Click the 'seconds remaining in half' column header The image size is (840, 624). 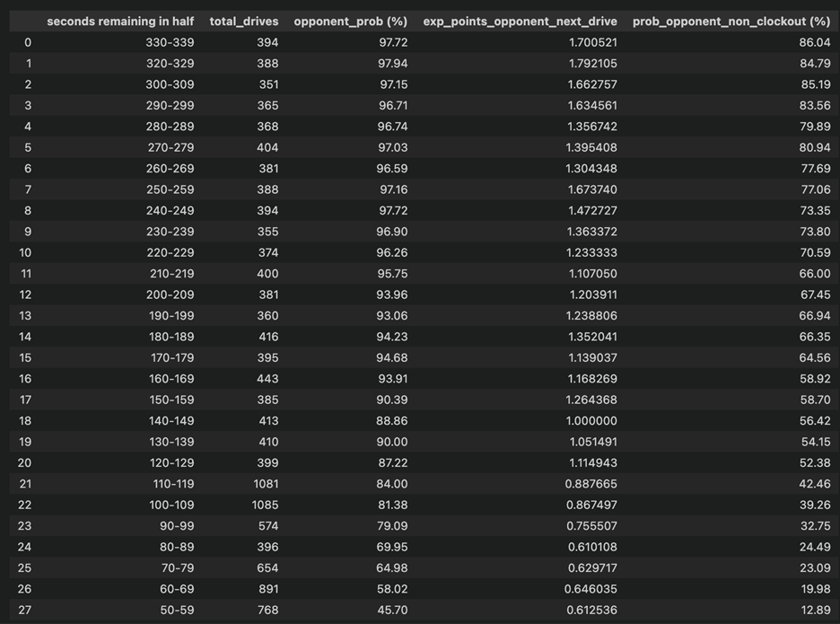tap(120, 22)
